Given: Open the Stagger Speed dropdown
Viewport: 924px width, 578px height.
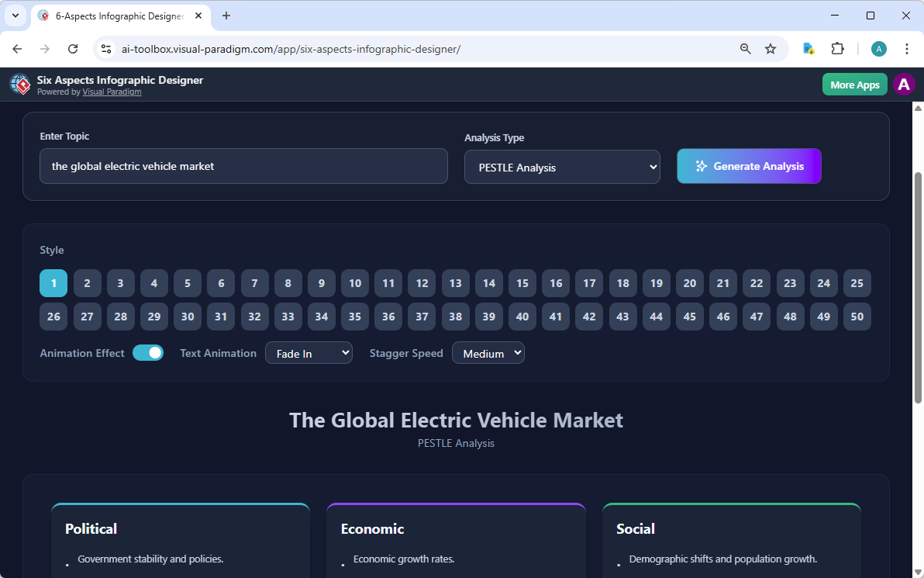Looking at the screenshot, I should [488, 353].
